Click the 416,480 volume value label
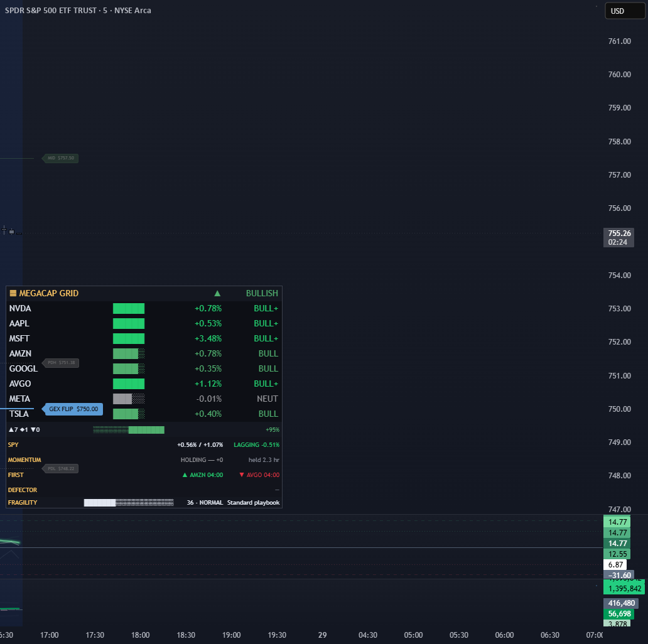This screenshot has width=648, height=644. point(621,604)
